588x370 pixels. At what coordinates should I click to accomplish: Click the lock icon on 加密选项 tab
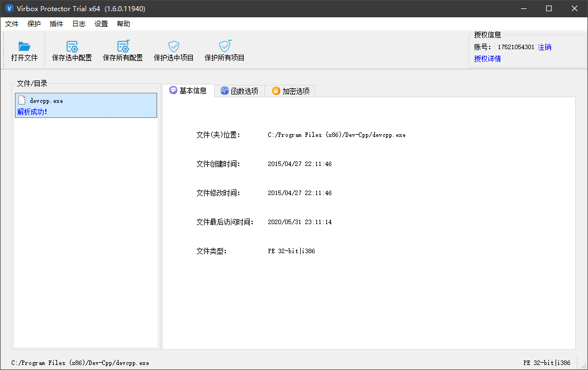[276, 90]
